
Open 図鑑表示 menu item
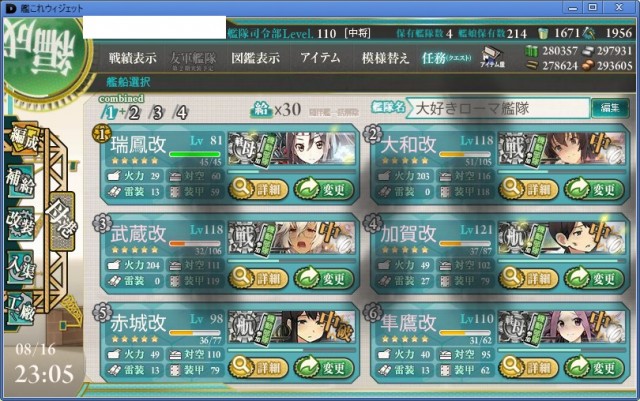point(256,58)
